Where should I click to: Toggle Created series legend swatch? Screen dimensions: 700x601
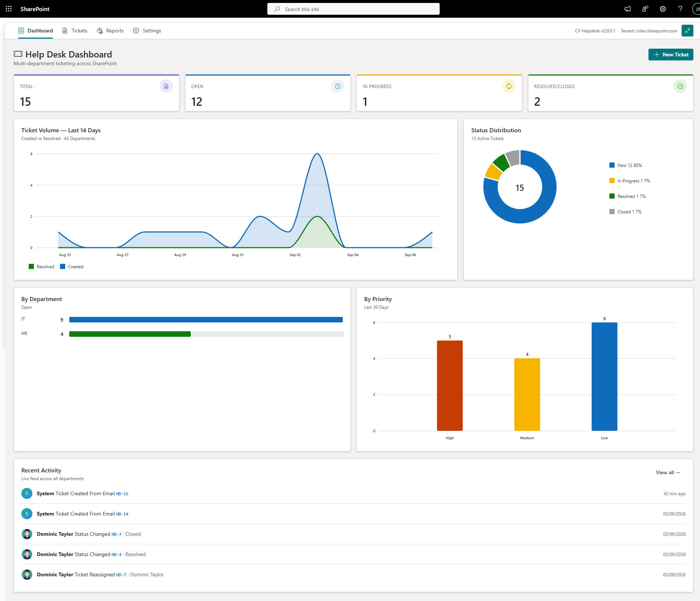tap(63, 266)
